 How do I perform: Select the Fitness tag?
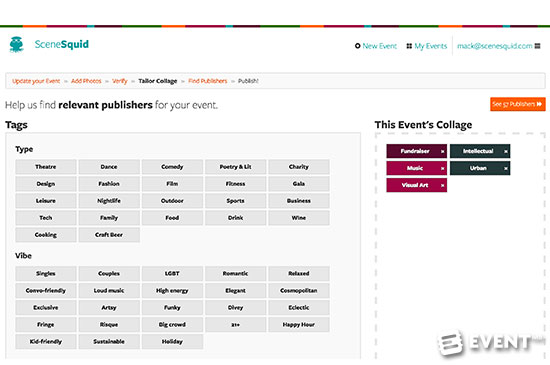(235, 184)
